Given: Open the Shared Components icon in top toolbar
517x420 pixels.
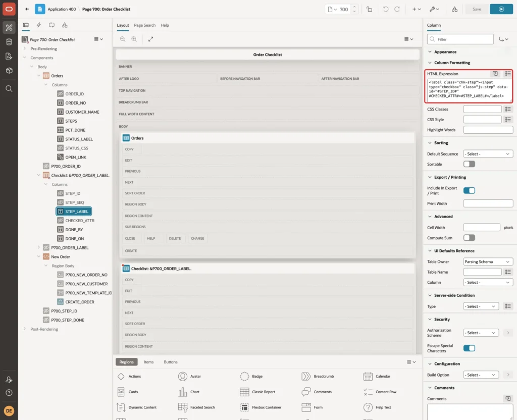Looking at the screenshot, I should coord(454,9).
